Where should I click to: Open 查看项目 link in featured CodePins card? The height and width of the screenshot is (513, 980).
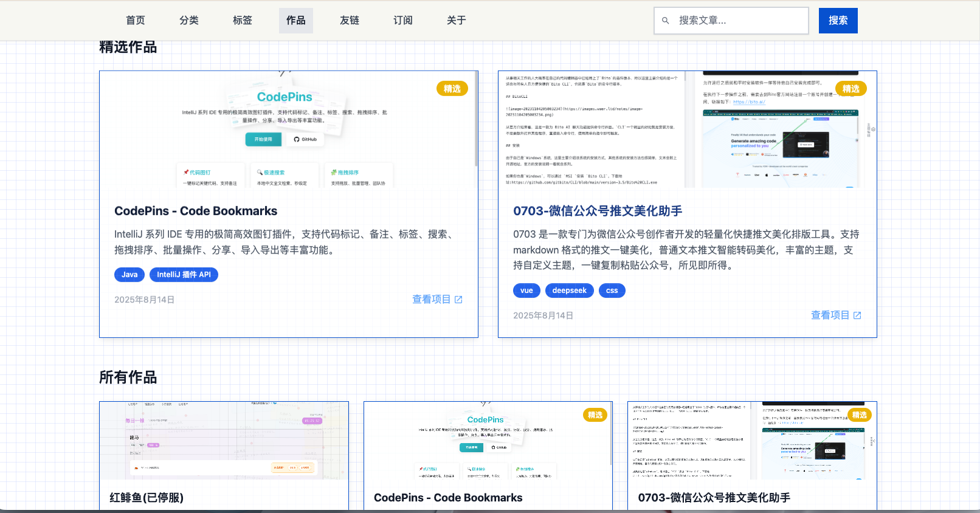(x=437, y=299)
